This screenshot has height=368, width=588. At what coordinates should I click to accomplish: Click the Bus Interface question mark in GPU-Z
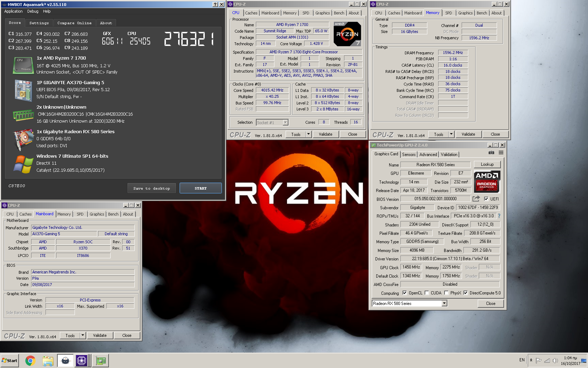click(x=499, y=216)
